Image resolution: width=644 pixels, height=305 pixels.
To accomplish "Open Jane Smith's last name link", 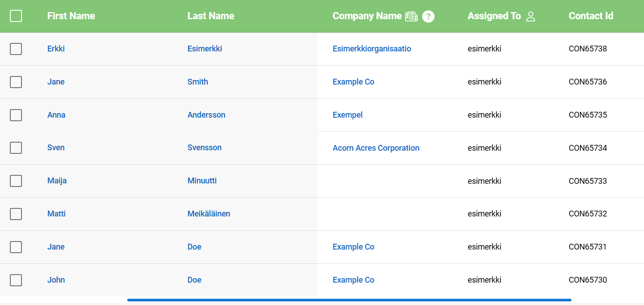I will click(197, 82).
